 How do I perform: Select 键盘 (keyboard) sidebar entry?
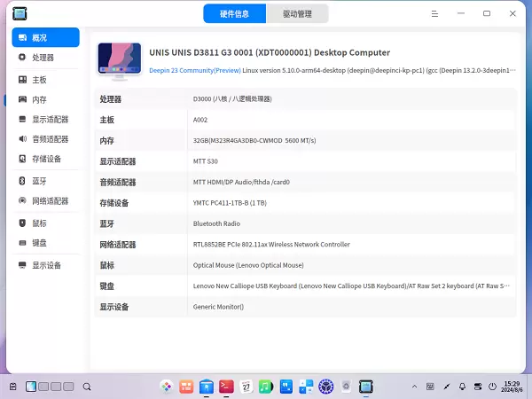pos(39,243)
